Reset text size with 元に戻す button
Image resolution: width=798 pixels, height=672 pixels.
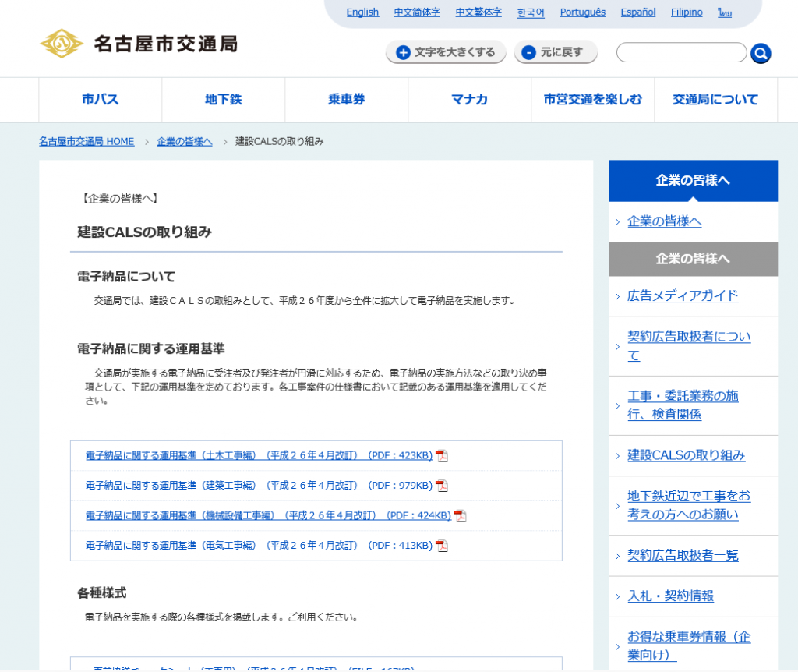coord(555,52)
